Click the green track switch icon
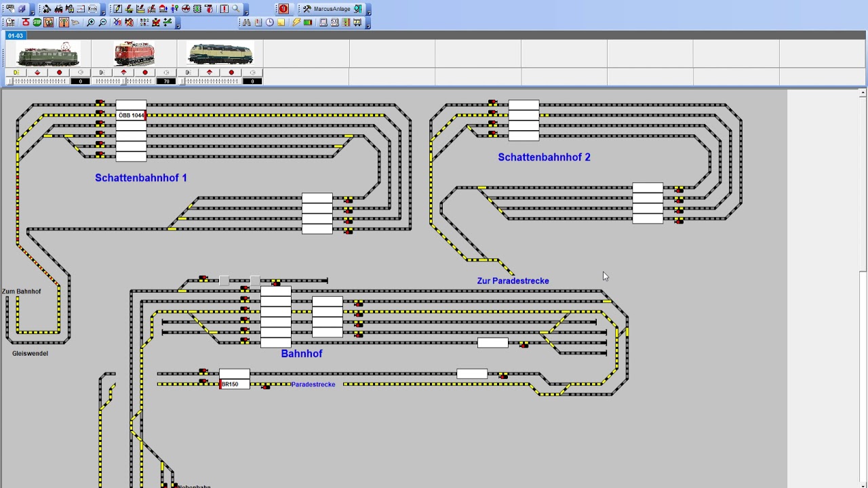Viewport: 868px width, 488px height. [167, 22]
